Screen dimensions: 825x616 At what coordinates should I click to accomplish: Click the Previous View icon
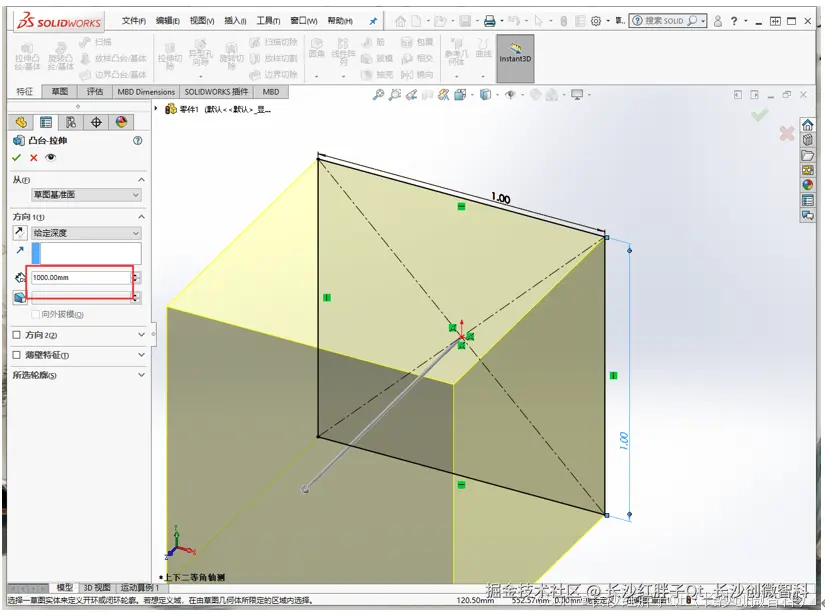click(411, 95)
